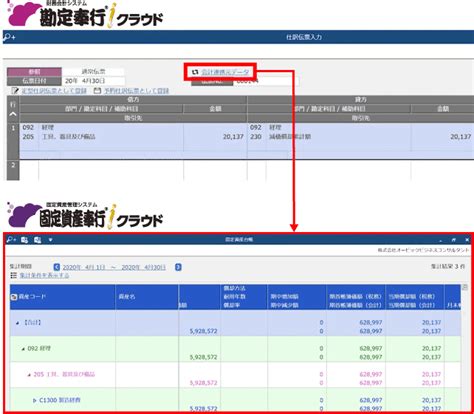Click the voucher type field 通常伝票

[x=93, y=71]
